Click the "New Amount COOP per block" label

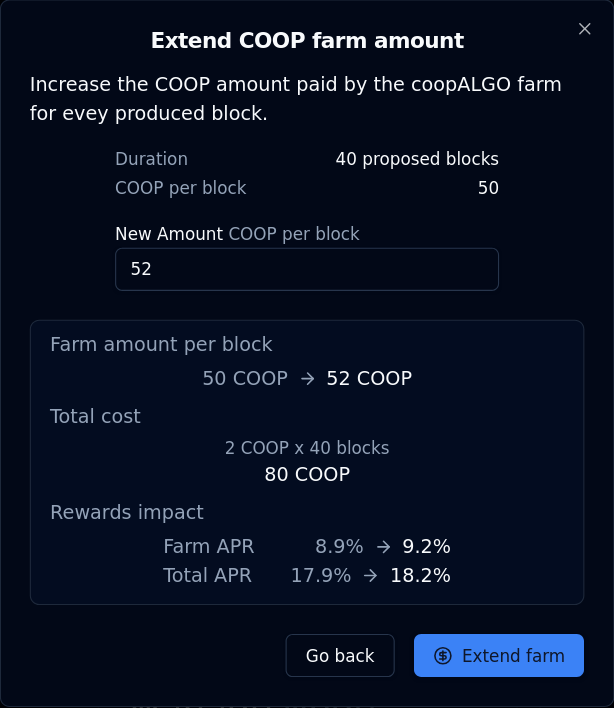[237, 234]
